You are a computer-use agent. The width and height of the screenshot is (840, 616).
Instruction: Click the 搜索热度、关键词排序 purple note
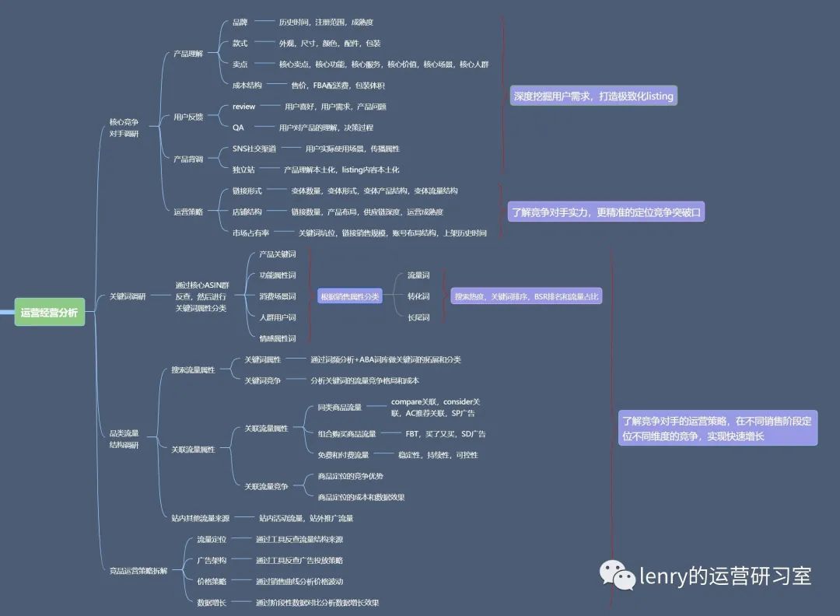click(x=526, y=296)
